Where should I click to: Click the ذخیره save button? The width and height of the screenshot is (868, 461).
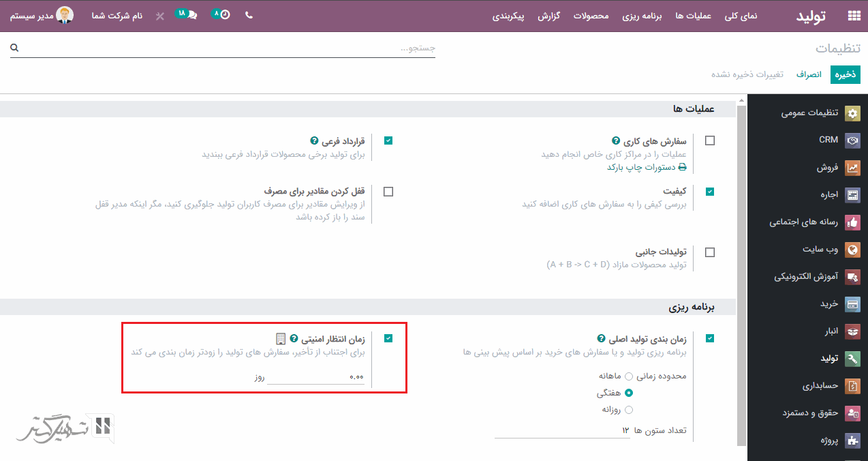(845, 74)
